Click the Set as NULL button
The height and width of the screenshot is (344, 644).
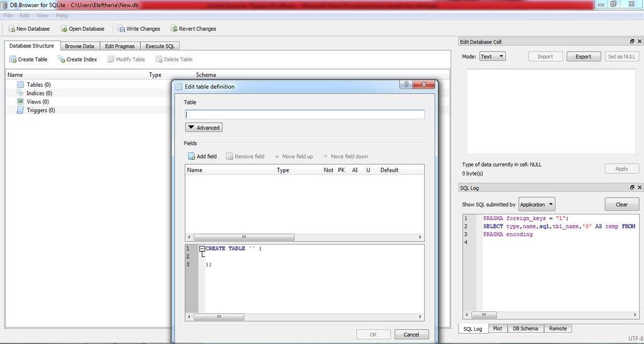(x=622, y=57)
